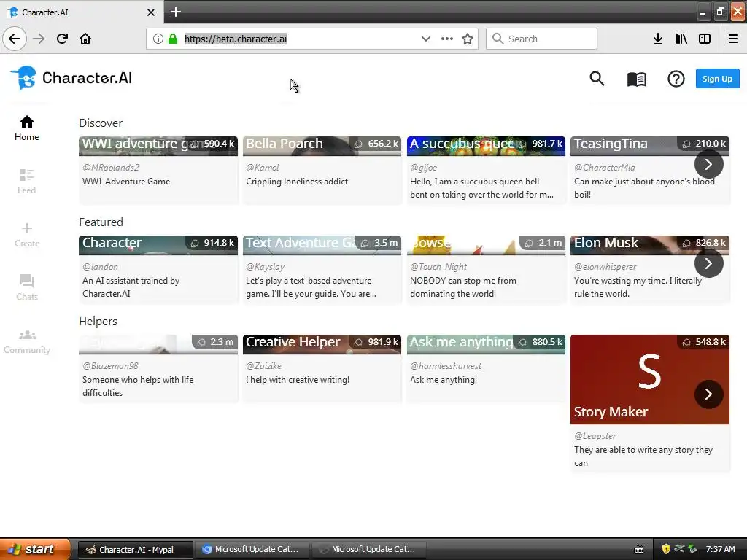Close the Character.AI browser tab

(150, 12)
